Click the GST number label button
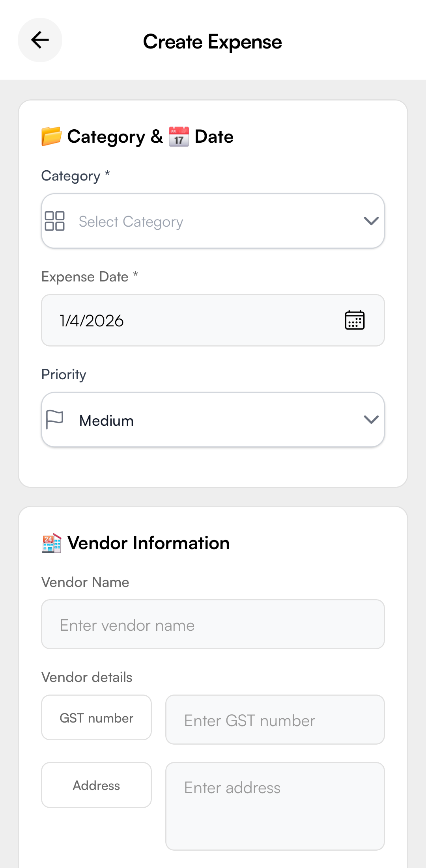 pos(96,718)
